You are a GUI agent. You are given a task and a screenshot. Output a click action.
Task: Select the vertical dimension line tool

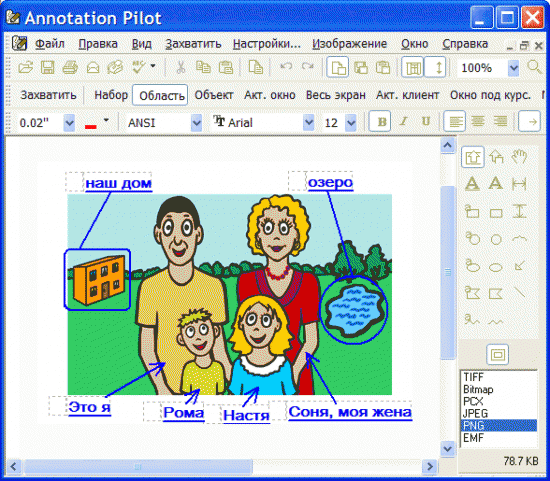coord(519,212)
